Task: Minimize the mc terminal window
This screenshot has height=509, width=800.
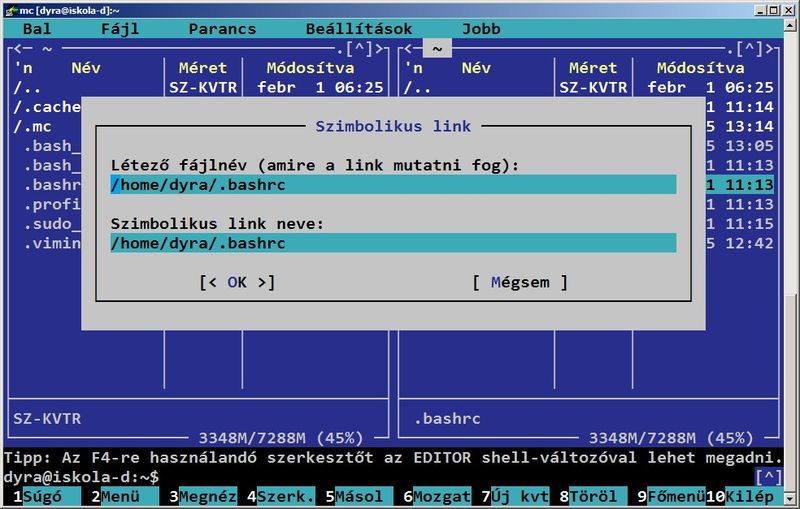Action: [x=761, y=10]
